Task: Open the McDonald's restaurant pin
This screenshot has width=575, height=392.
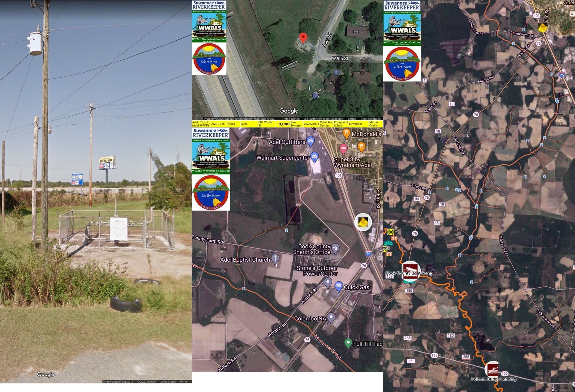Action: click(346, 134)
